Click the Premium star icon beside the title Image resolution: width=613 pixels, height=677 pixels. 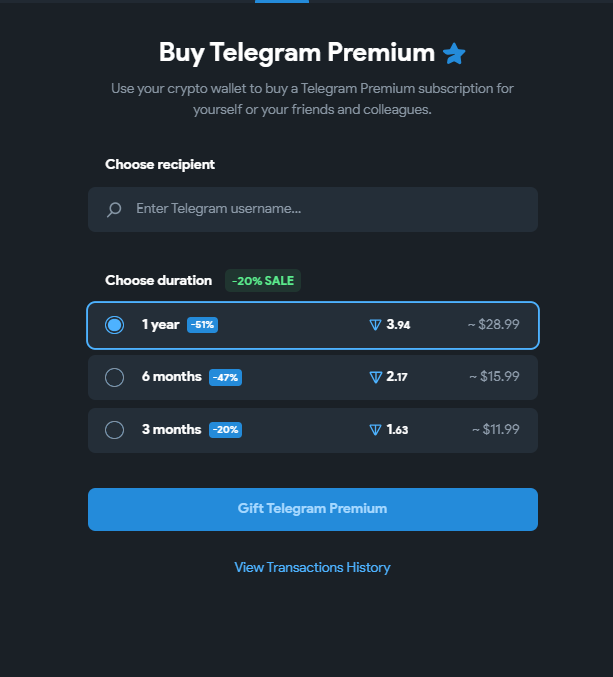click(x=454, y=54)
